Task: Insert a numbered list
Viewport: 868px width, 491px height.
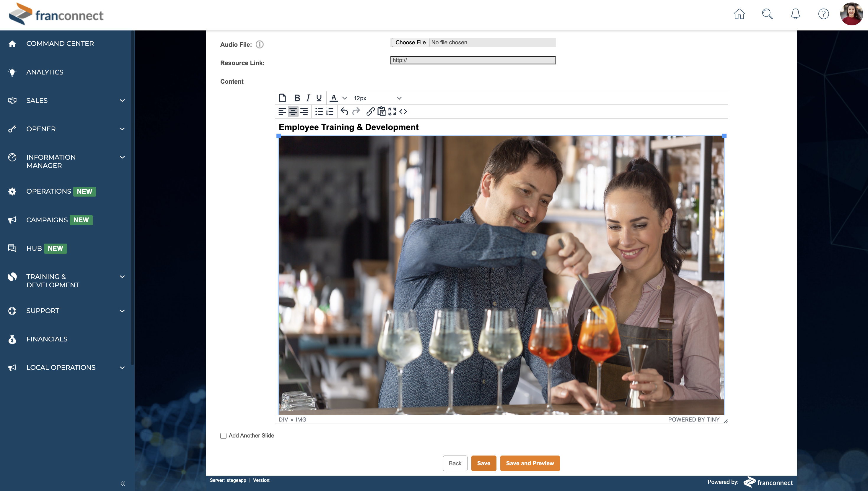Action: click(x=330, y=112)
